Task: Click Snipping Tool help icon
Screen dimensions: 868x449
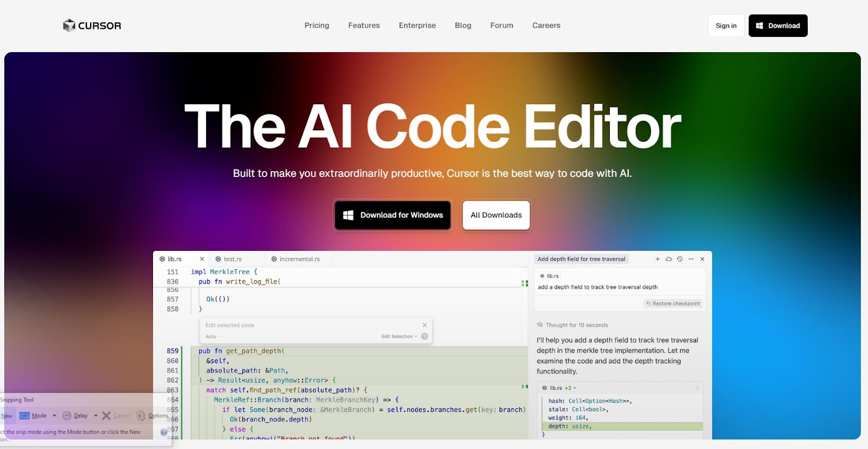Action: tap(164, 432)
